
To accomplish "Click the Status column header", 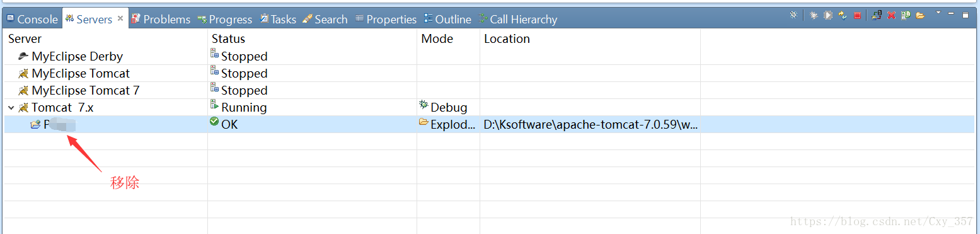I will pyautogui.click(x=228, y=38).
